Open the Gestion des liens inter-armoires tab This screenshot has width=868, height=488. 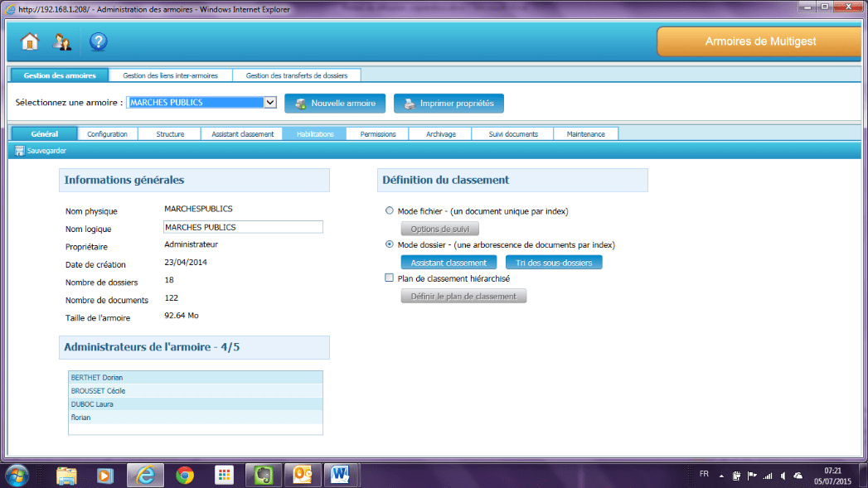pos(170,75)
